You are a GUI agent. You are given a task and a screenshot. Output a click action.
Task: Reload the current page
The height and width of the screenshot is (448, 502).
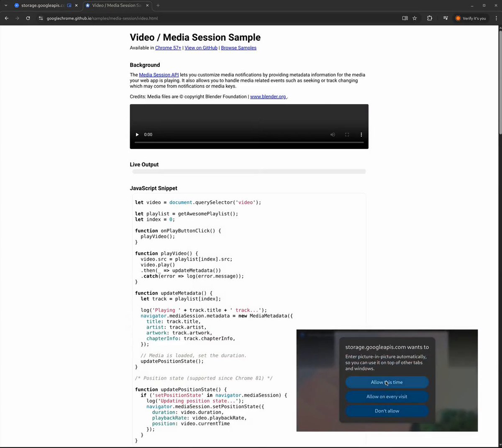pyautogui.click(x=28, y=18)
